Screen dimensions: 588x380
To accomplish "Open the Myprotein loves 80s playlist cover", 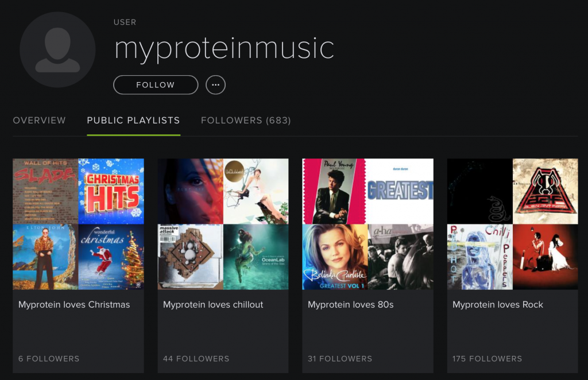I will [367, 223].
